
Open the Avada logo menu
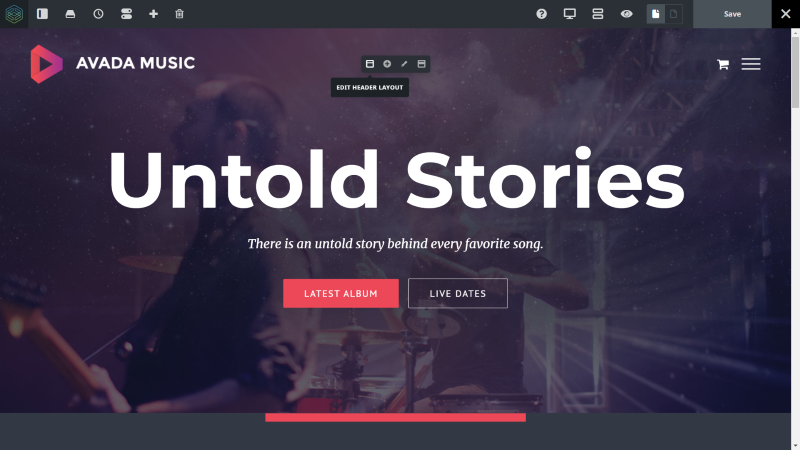14,14
